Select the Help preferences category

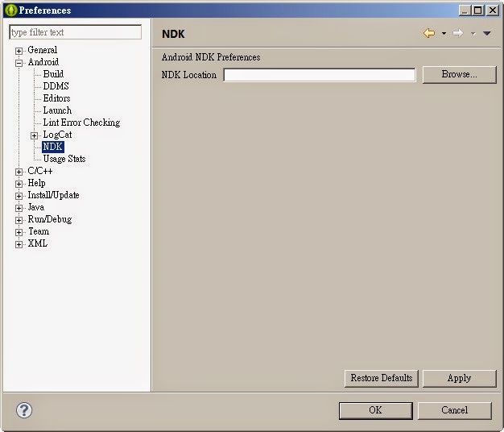36,183
